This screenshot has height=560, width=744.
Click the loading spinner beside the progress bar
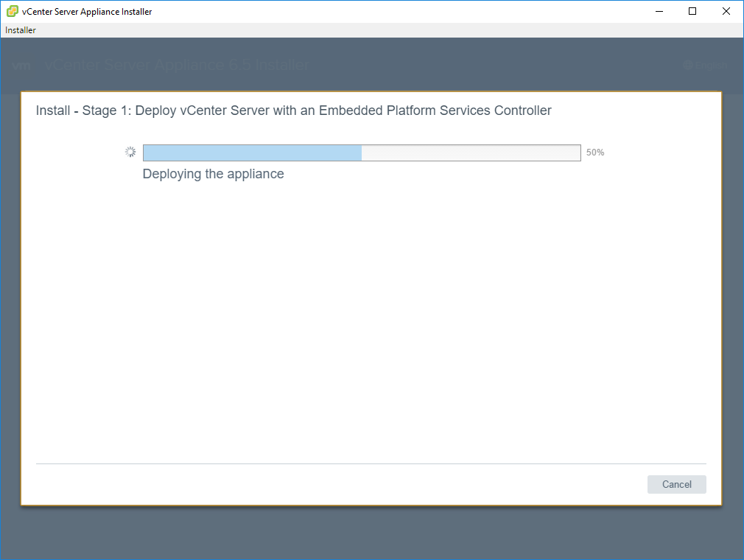pos(130,153)
